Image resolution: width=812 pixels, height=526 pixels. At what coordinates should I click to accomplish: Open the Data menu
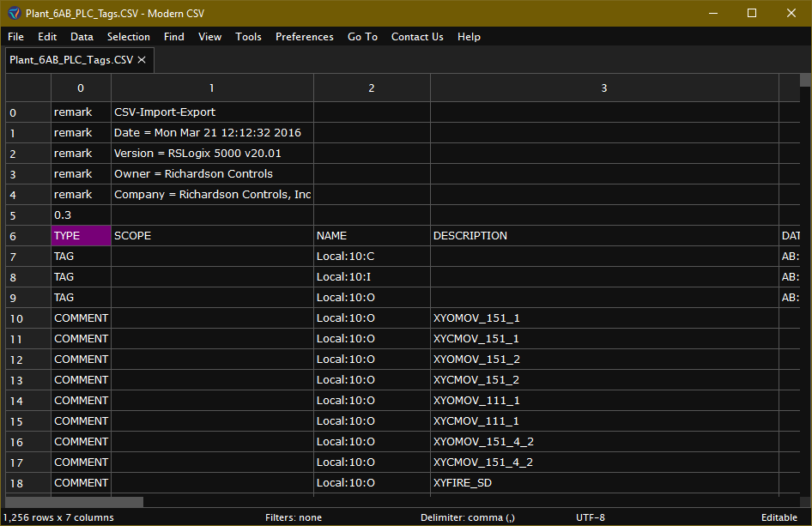pyautogui.click(x=82, y=37)
